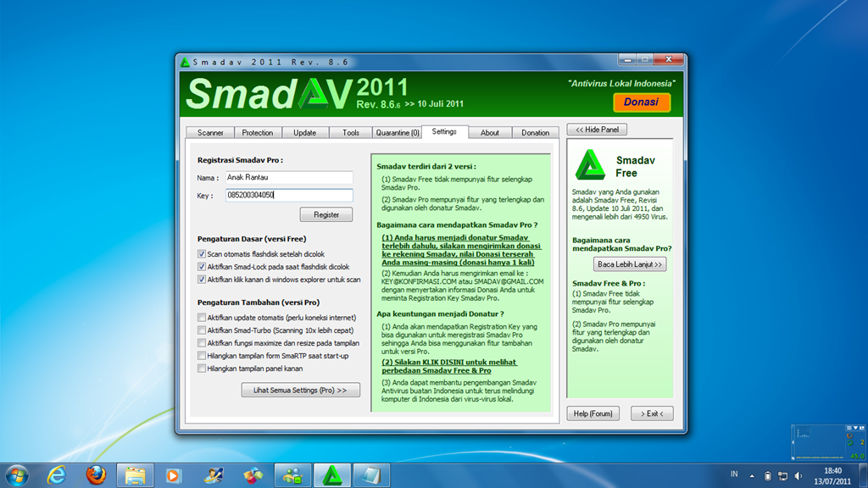Select the Settings tab
Image resolution: width=868 pixels, height=488 pixels.
pyautogui.click(x=444, y=131)
